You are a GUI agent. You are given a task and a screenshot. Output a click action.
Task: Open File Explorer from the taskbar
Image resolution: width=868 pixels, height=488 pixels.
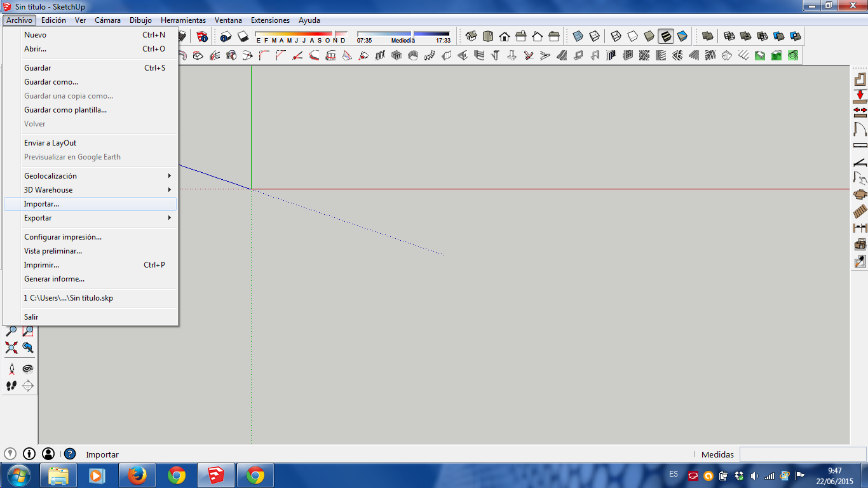(58, 475)
